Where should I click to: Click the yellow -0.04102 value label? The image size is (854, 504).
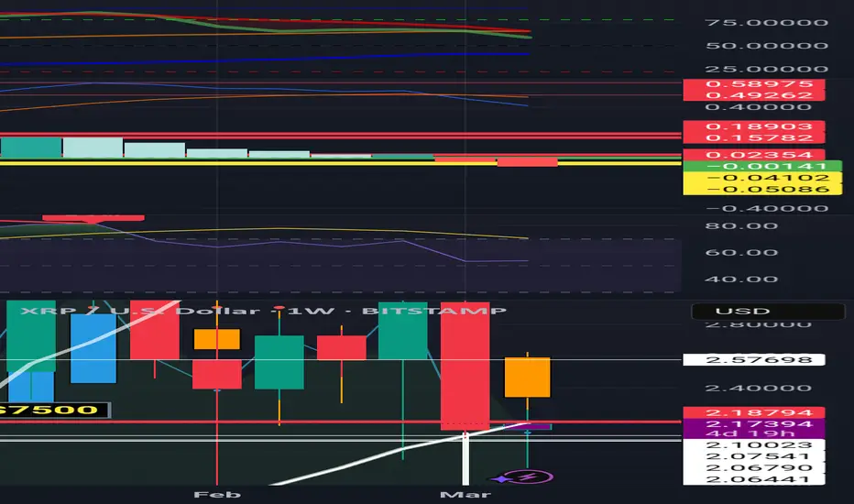762,178
